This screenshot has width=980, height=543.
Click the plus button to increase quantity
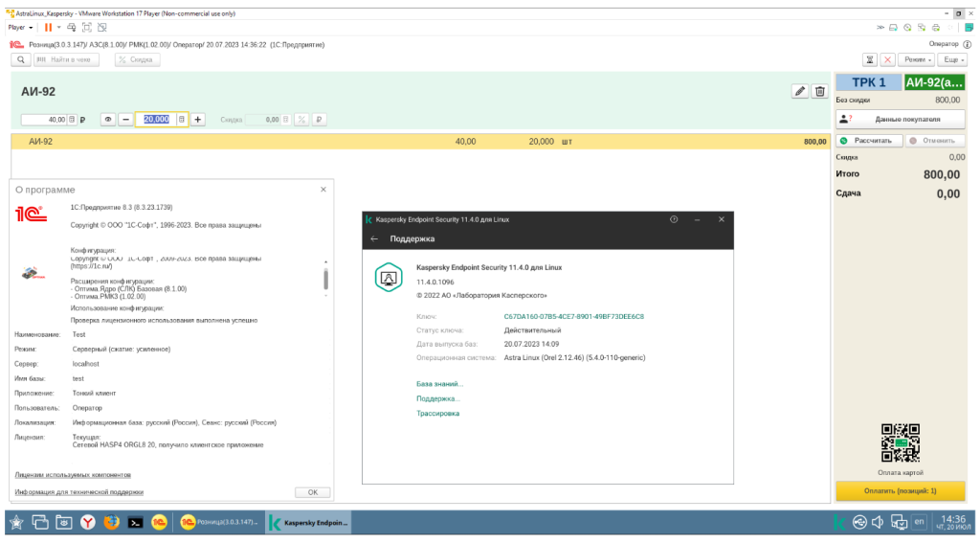pyautogui.click(x=198, y=120)
